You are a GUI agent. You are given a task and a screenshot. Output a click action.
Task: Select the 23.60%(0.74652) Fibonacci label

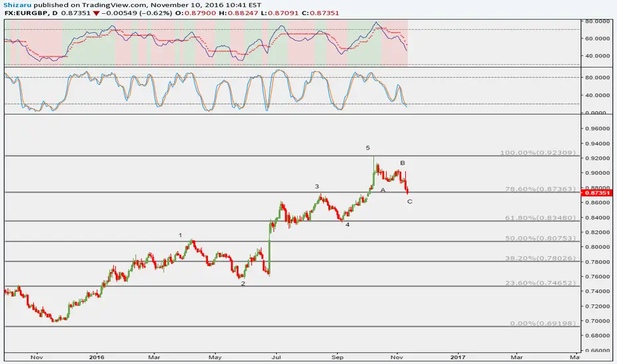tap(540, 283)
